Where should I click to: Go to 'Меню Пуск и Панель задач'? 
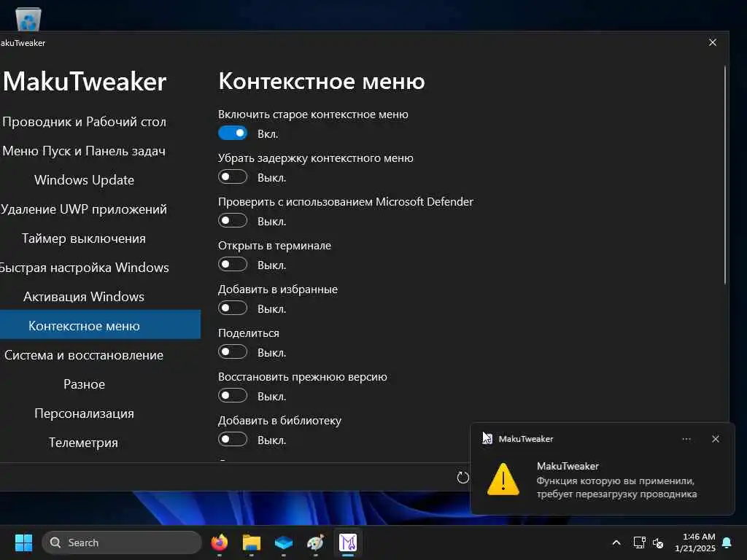[x=84, y=151]
